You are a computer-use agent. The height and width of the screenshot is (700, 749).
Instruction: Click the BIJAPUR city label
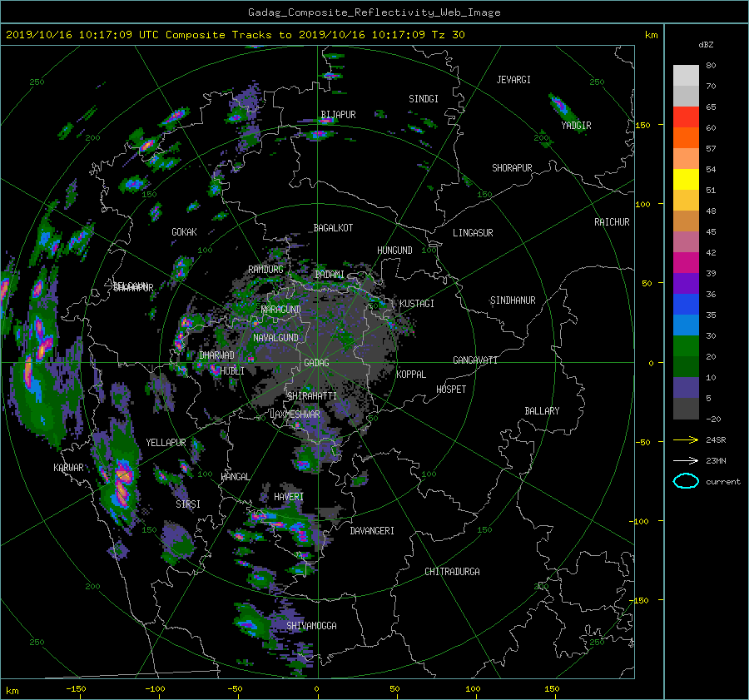(338, 115)
